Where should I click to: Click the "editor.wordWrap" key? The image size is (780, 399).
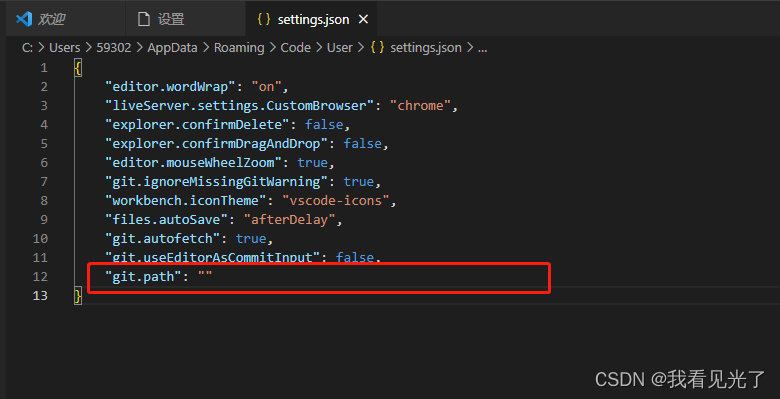click(170, 87)
